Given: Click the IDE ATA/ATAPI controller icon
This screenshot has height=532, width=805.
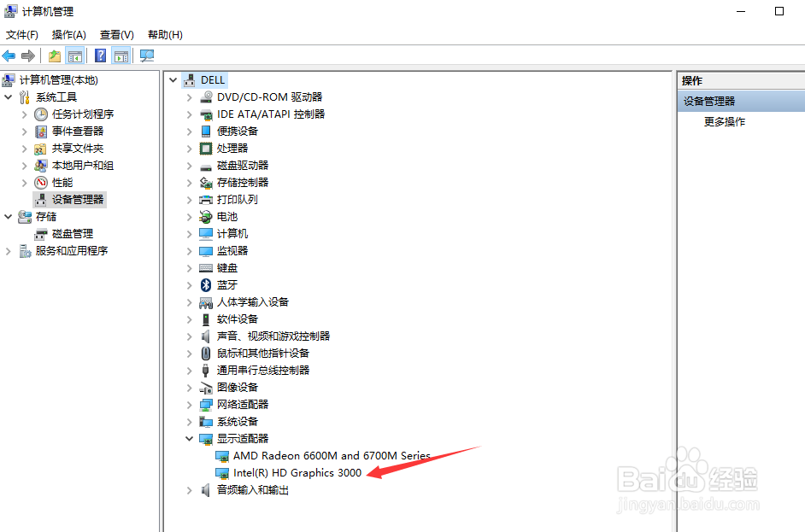Looking at the screenshot, I should (206, 114).
